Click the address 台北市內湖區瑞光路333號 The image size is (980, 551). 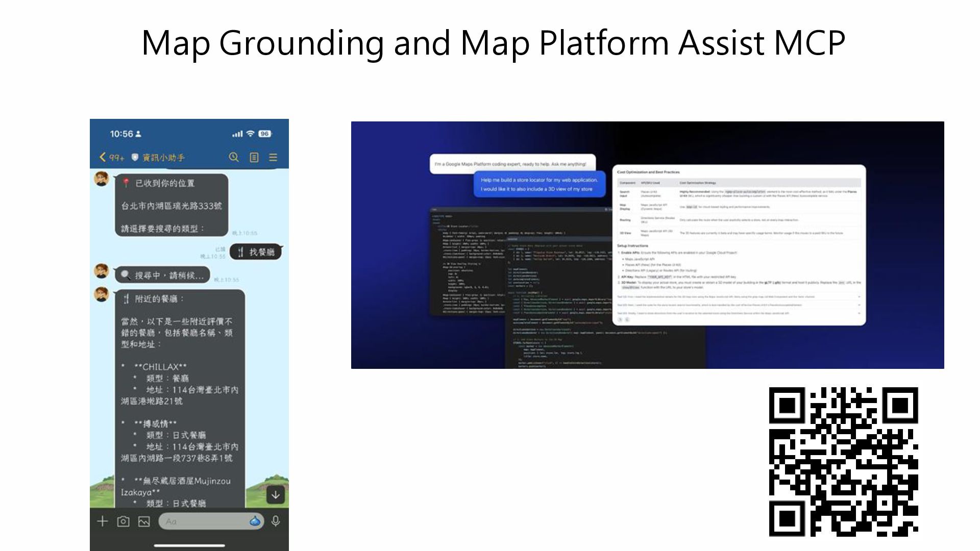(x=171, y=206)
